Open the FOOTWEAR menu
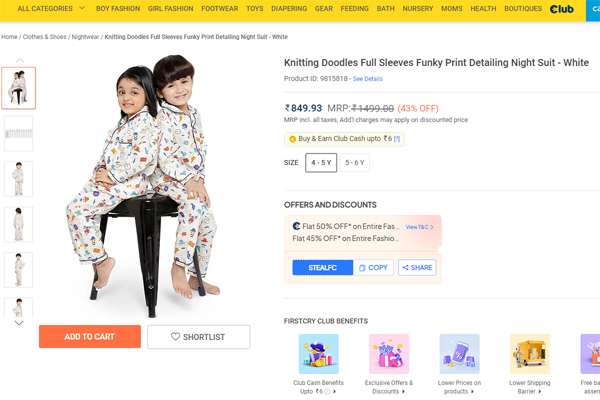600x400 pixels. [x=219, y=9]
